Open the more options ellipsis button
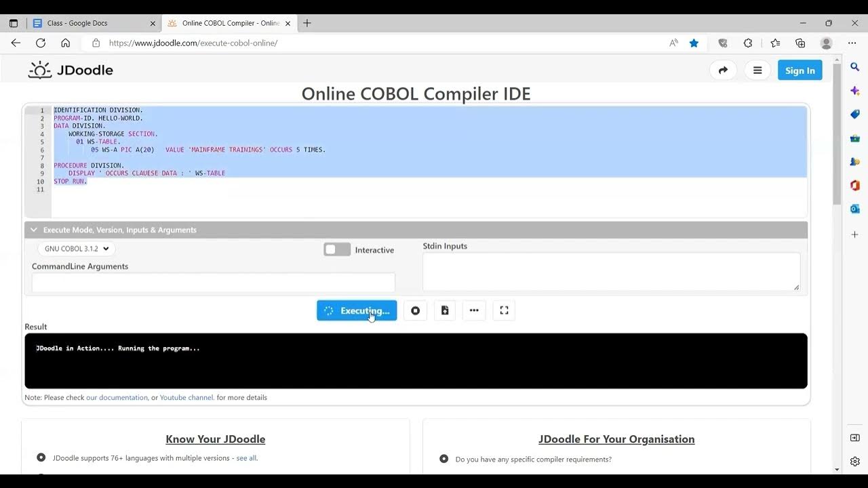The image size is (868, 488). tap(474, 310)
